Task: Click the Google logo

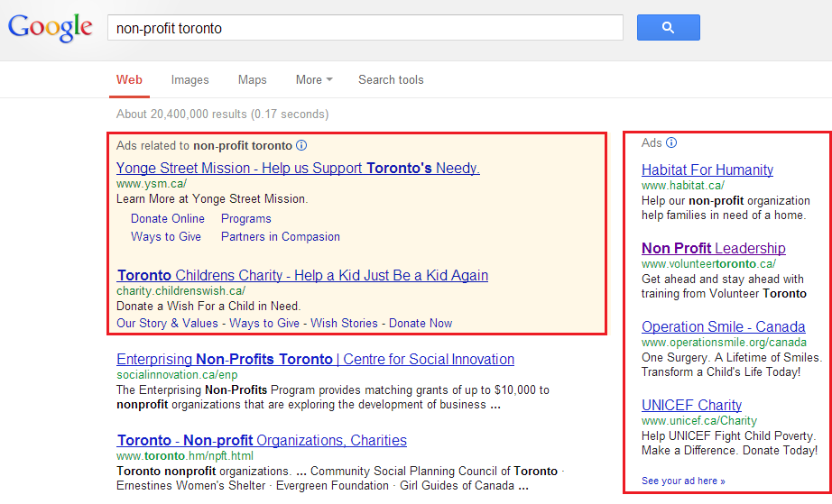Action: pos(51,27)
